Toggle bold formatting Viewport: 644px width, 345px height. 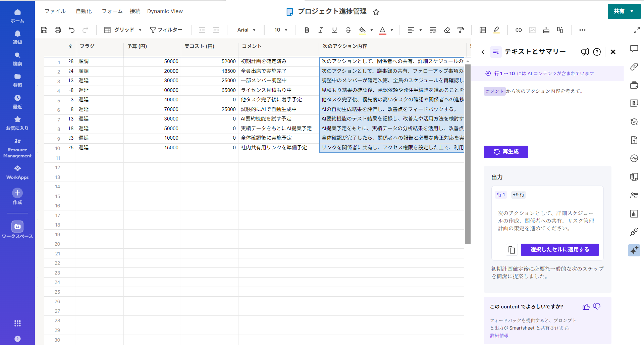pos(307,30)
